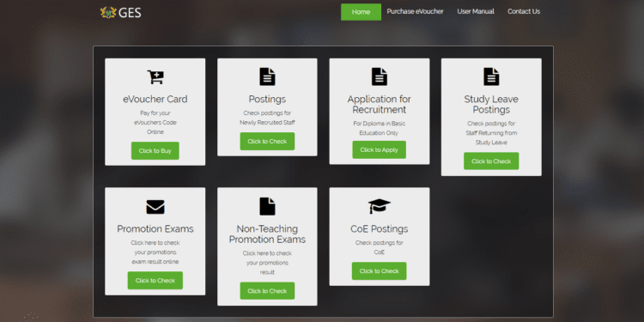Click the blank file icon above Non-Teaching Promotion Exams

pyautogui.click(x=267, y=206)
